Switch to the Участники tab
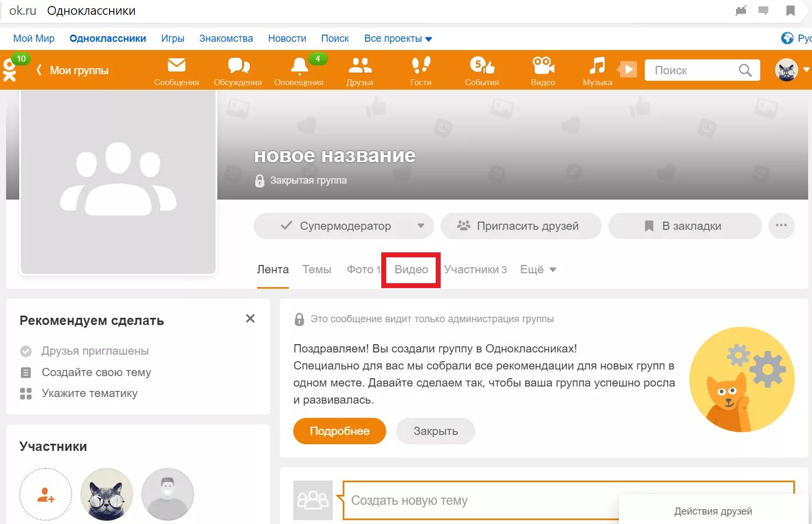812x524 pixels. click(x=475, y=269)
